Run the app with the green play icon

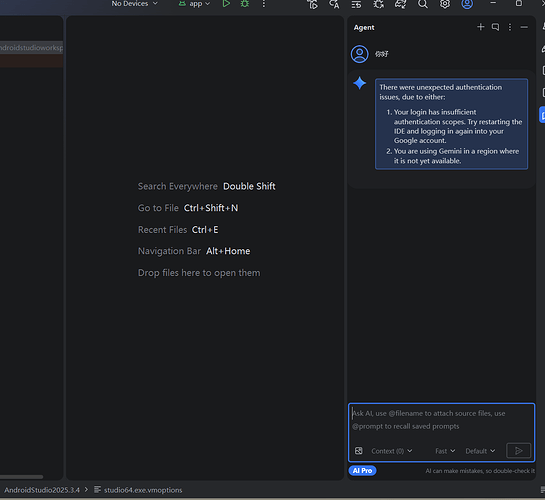226,3
